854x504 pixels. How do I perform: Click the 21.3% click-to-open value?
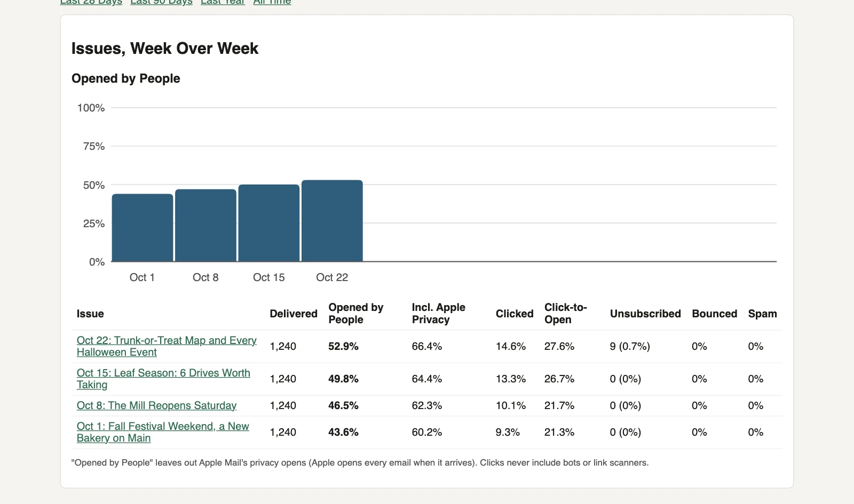(559, 432)
